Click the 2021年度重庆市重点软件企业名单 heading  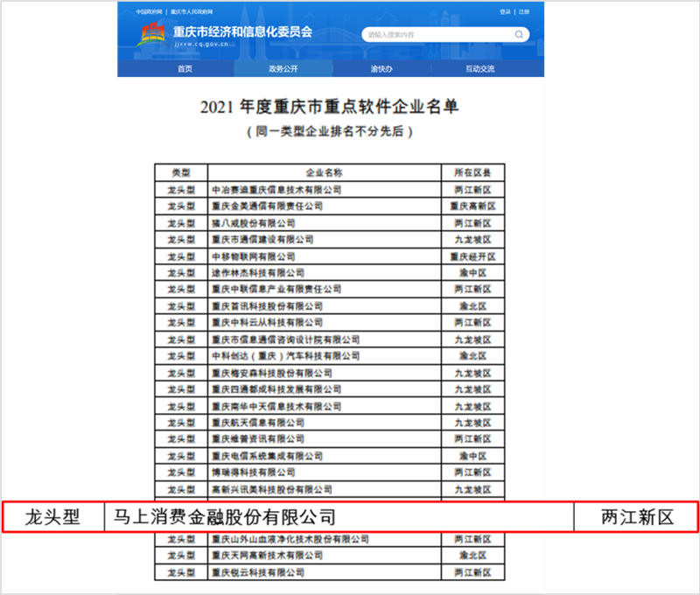pyautogui.click(x=330, y=107)
